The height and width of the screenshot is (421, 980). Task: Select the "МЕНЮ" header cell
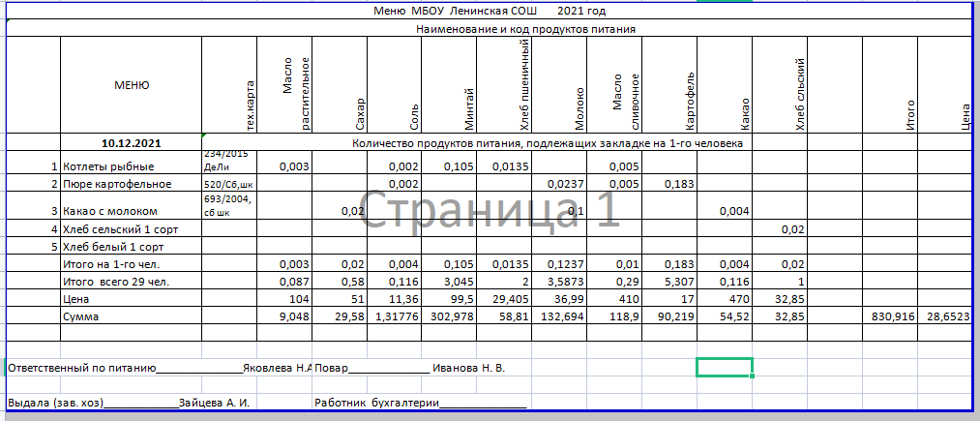tap(132, 85)
